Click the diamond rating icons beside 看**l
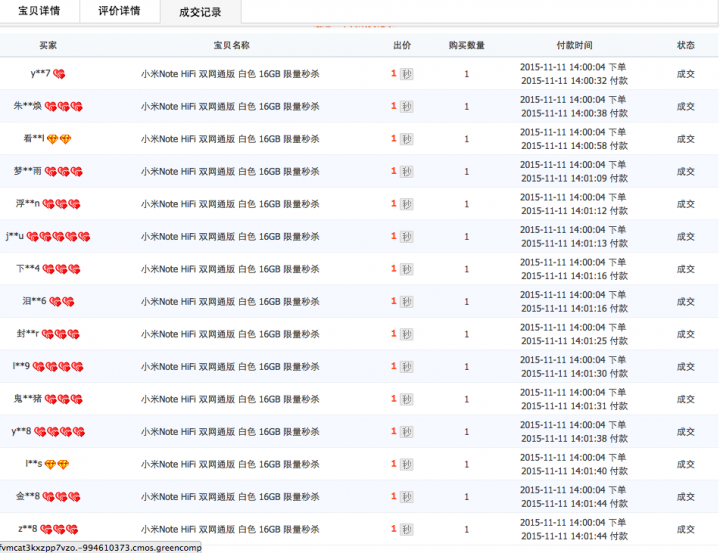 click(x=59, y=139)
